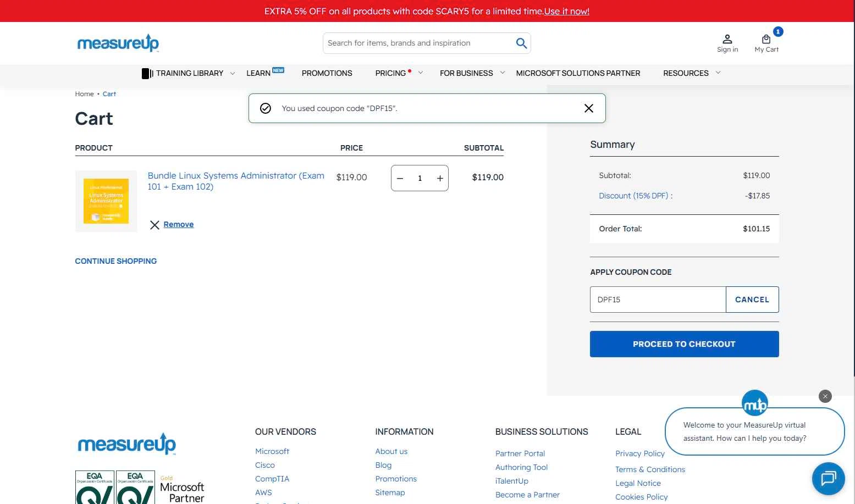Open My Cart bag icon

click(x=766, y=39)
